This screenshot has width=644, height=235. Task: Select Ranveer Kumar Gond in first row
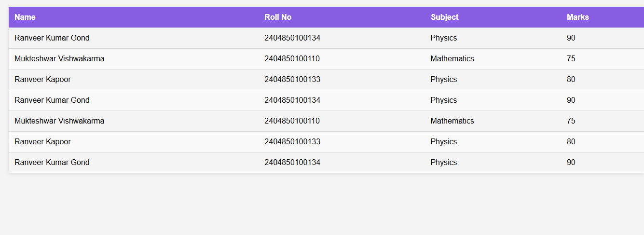tap(52, 38)
